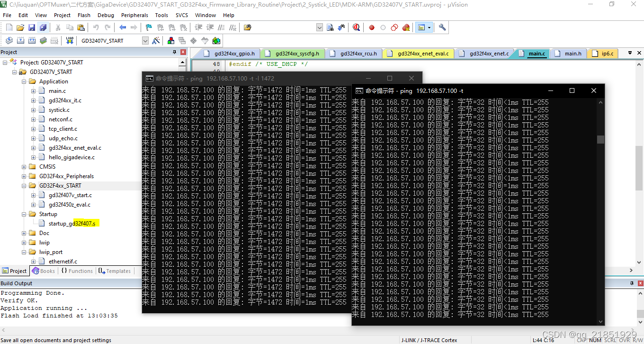The image size is (644, 344).
Task: Switch to the Books panel tab
Action: click(x=44, y=271)
